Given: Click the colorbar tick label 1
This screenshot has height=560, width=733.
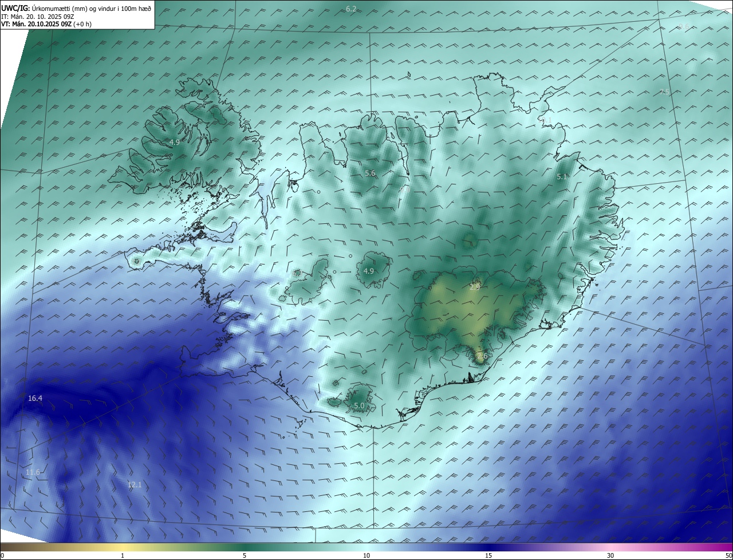Looking at the screenshot, I should coord(123,555).
